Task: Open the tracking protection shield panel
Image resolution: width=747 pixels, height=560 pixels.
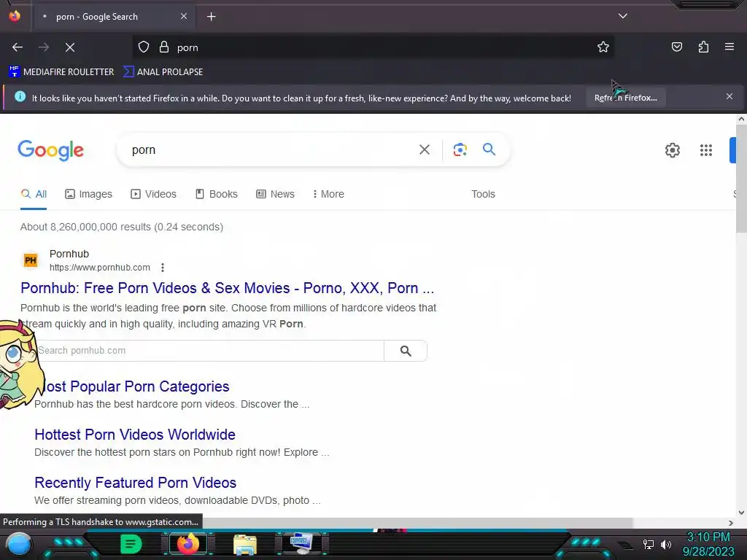Action: [x=144, y=47]
